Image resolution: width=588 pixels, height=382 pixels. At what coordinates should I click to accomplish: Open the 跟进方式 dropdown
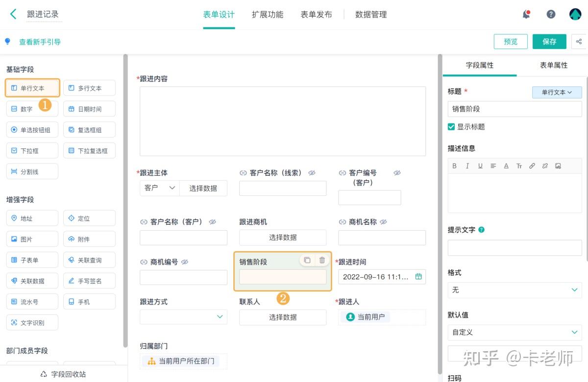(x=183, y=317)
